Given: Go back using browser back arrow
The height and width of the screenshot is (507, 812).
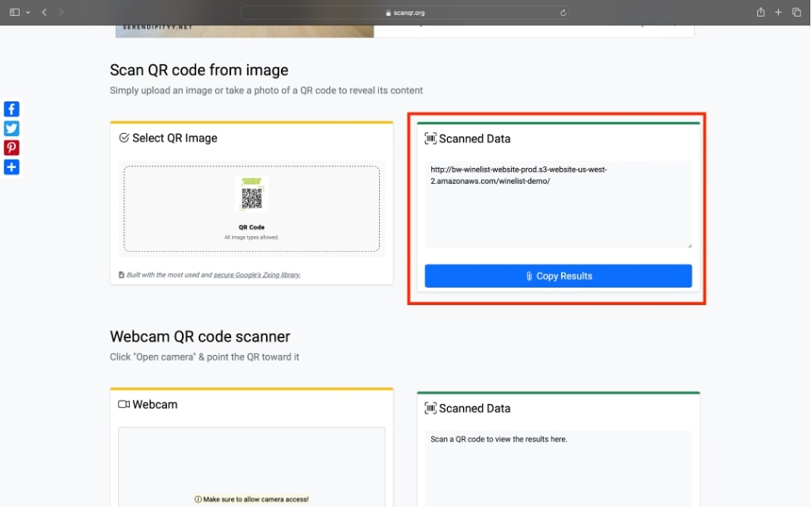Looking at the screenshot, I should click(44, 12).
